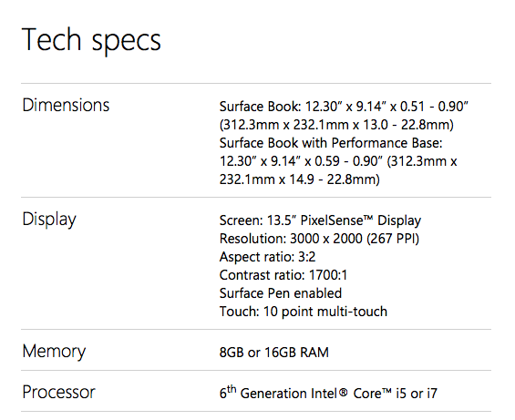The image size is (515, 420).
Task: Click the 13.5" PixelSense Display line
Action: point(320,220)
